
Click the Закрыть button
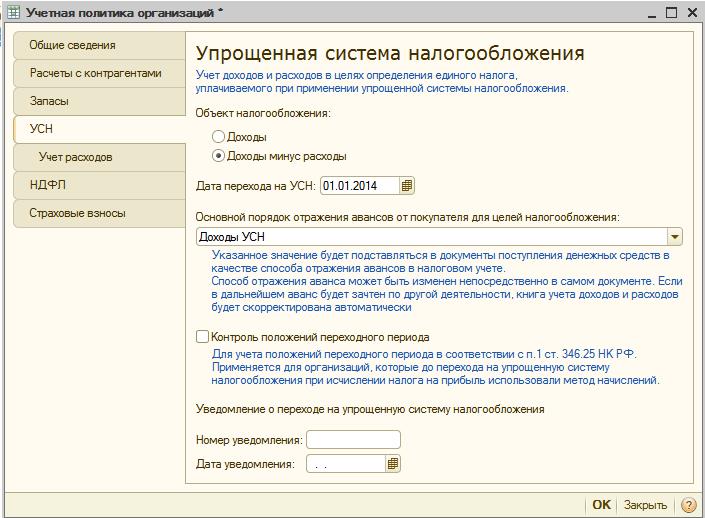tap(645, 505)
